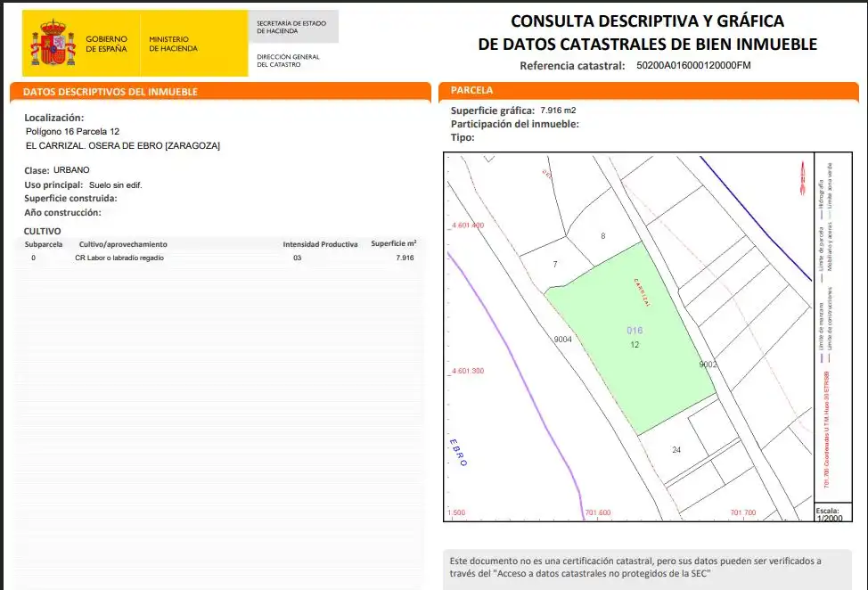Click the 'Clase:' label
The image size is (868, 590).
click(x=37, y=170)
